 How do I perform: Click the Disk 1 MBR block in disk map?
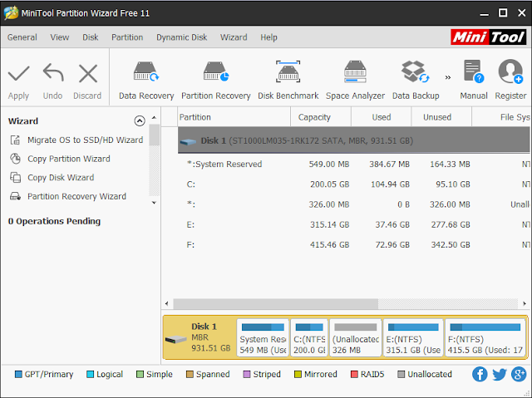[x=199, y=337]
